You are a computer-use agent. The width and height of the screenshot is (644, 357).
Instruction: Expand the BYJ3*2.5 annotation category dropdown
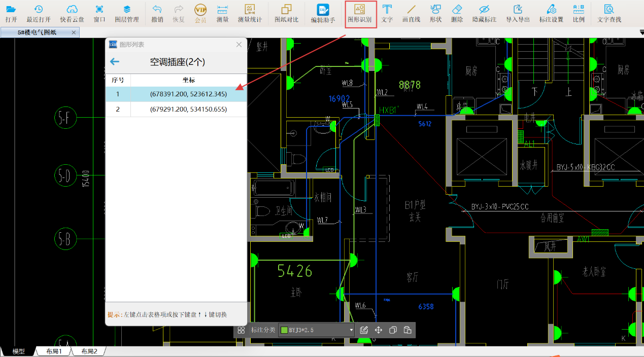pos(351,330)
